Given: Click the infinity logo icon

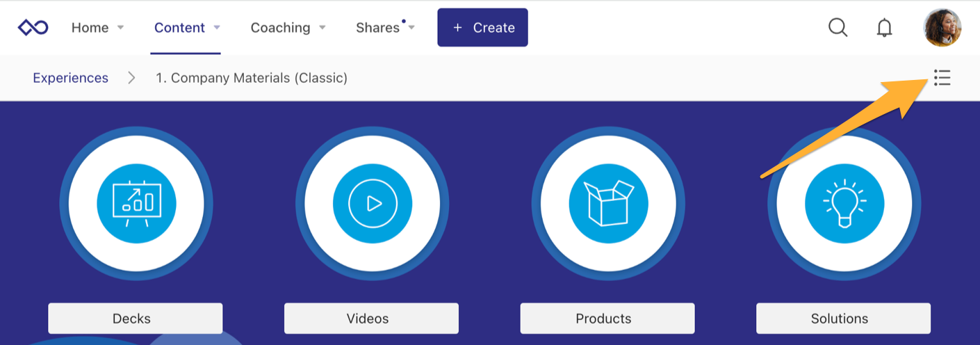Looking at the screenshot, I should 33,28.
